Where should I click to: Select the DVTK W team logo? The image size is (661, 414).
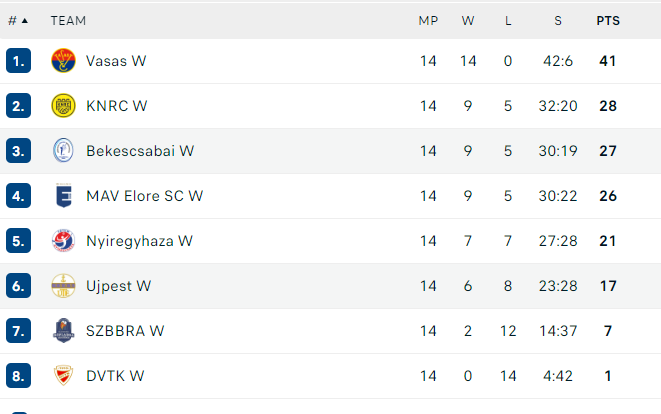(x=63, y=376)
